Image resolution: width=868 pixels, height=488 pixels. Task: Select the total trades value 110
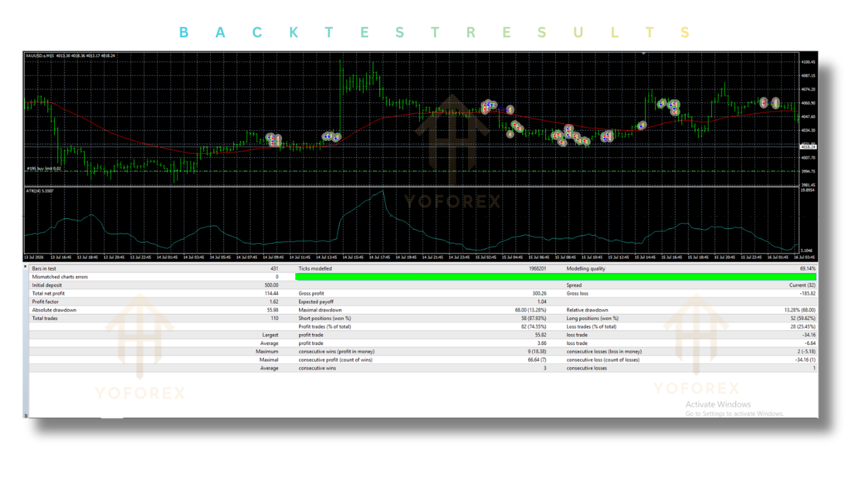[x=275, y=318]
